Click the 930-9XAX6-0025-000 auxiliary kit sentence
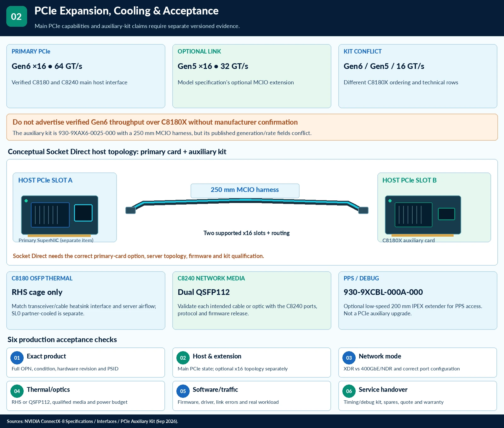The width and height of the screenshot is (504, 428). 162,133
